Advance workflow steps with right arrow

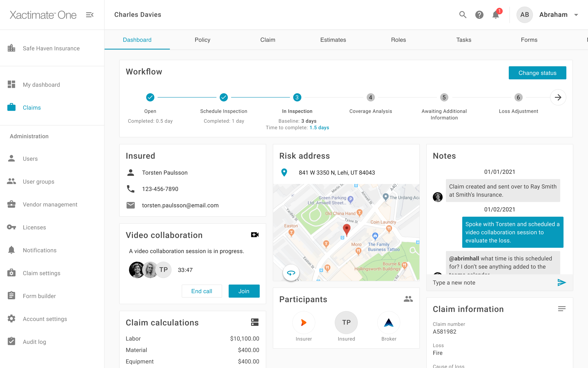click(558, 97)
